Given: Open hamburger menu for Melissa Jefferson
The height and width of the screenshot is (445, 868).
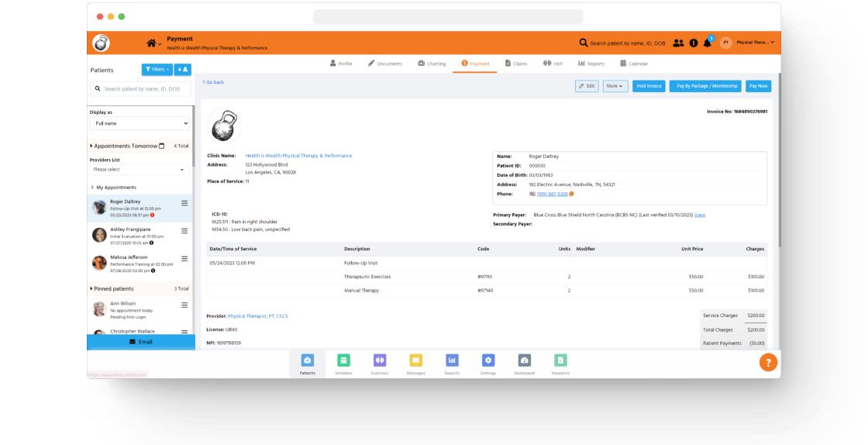Looking at the screenshot, I should pyautogui.click(x=184, y=258).
